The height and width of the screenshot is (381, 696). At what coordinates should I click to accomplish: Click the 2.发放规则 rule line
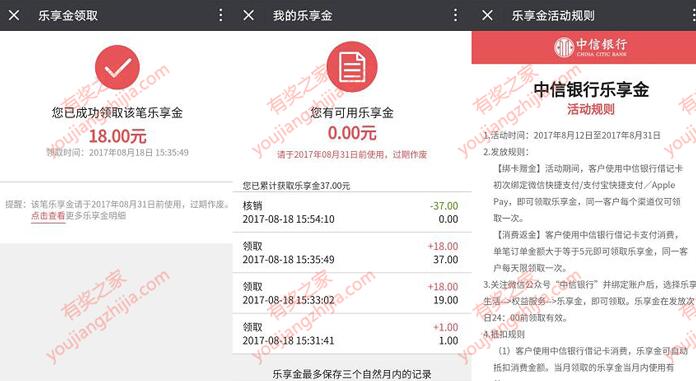(x=506, y=152)
